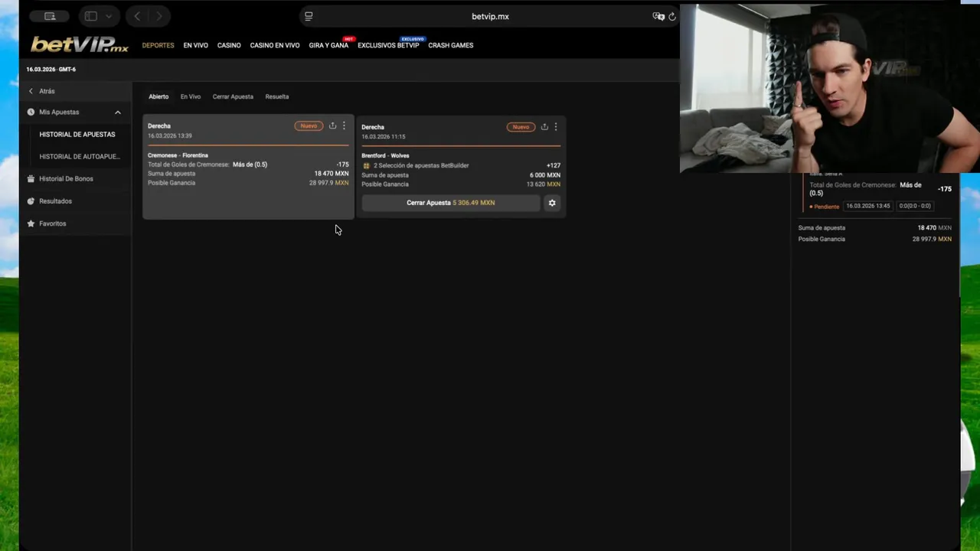Open CRASH GAMES section

point(450,45)
